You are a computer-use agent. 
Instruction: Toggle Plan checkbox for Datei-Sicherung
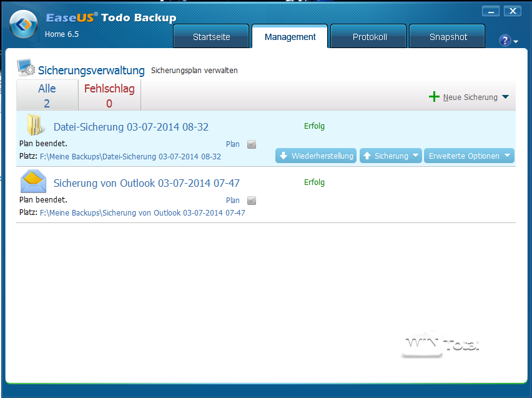point(252,144)
